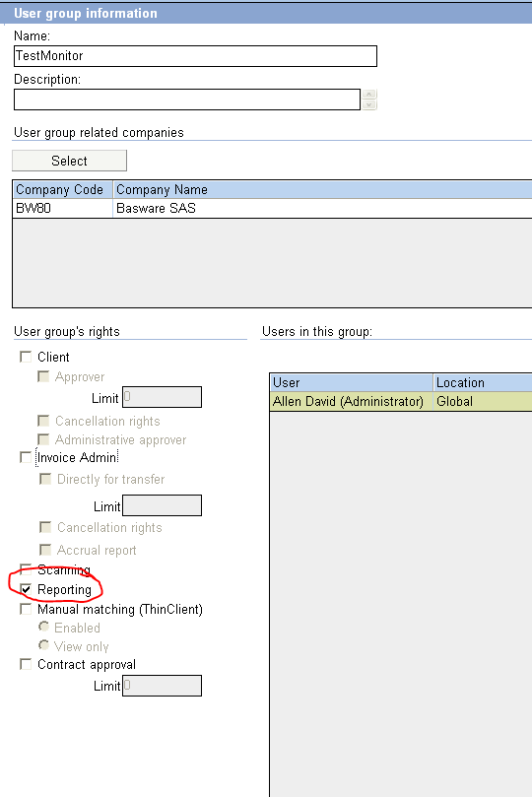Image resolution: width=532 pixels, height=797 pixels.
Task: Click the User column header
Action: click(351, 382)
